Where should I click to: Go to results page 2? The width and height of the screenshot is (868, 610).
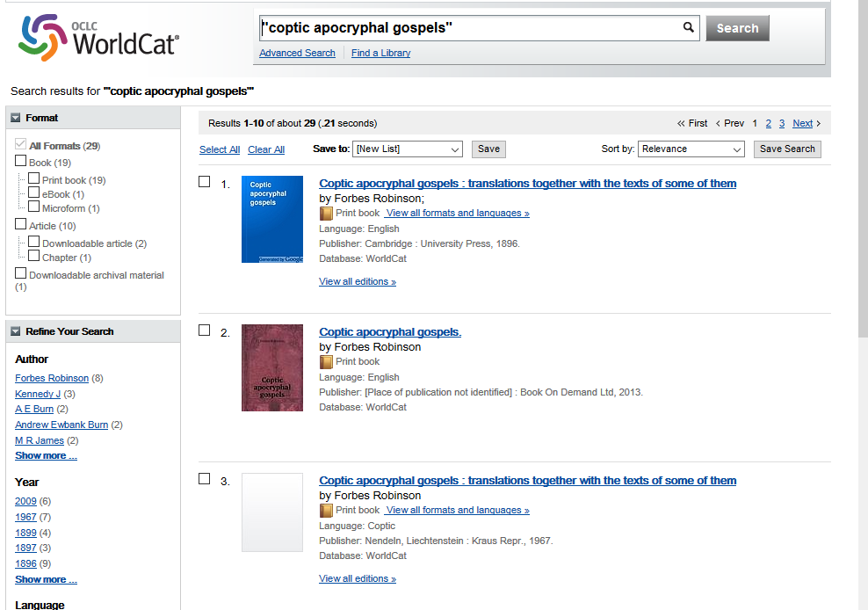tap(768, 123)
